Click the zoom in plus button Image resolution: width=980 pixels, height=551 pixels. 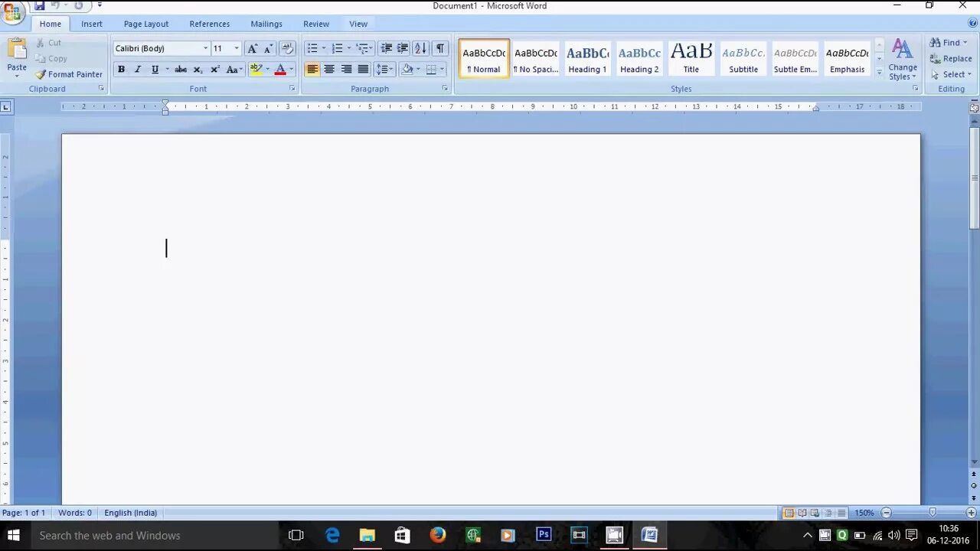pyautogui.click(x=971, y=513)
